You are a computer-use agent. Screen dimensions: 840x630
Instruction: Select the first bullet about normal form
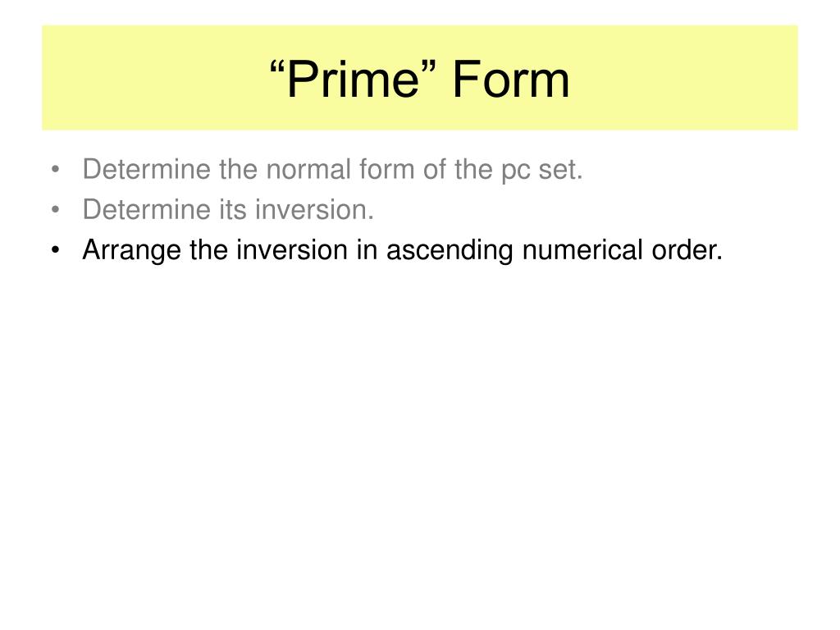pos(332,170)
